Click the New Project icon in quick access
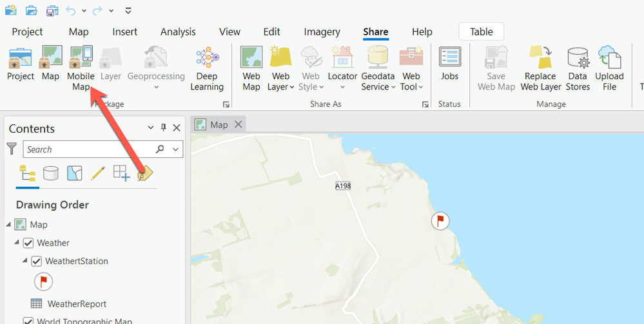 click(x=11, y=10)
